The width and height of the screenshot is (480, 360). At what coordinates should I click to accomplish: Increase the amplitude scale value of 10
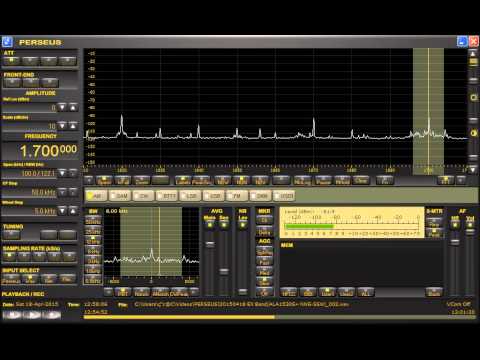(73, 126)
